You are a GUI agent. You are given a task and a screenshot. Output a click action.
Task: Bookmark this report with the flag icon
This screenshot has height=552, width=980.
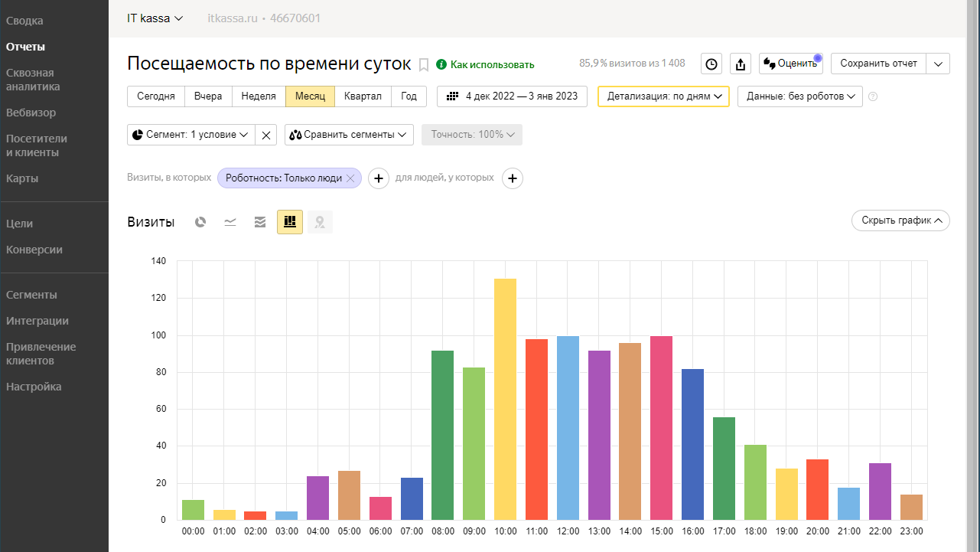coord(424,64)
